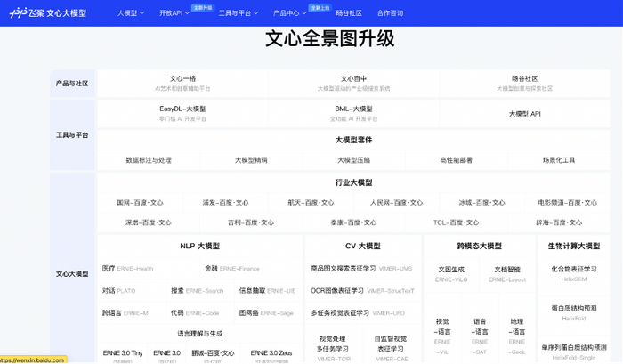Open the BML-大模型 platform card

[353, 113]
